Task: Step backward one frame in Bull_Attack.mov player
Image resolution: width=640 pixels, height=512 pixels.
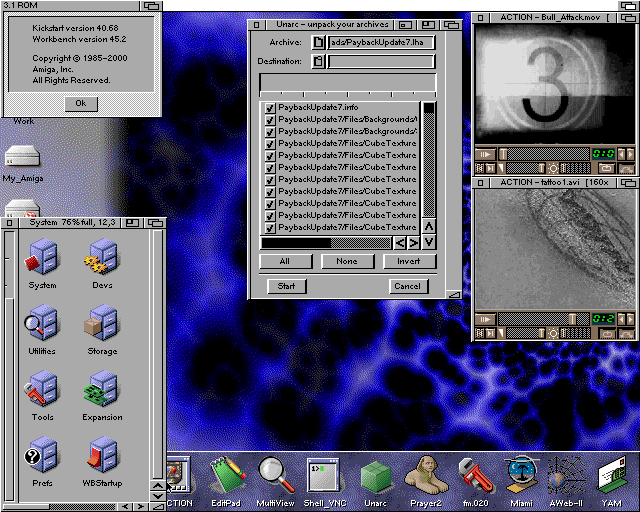Action: point(622,154)
